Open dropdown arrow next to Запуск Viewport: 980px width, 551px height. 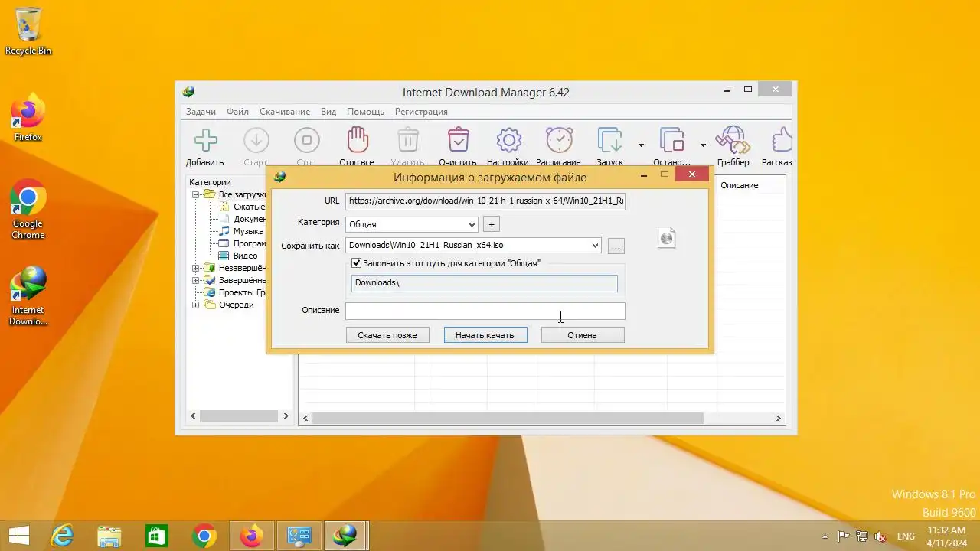[641, 145]
